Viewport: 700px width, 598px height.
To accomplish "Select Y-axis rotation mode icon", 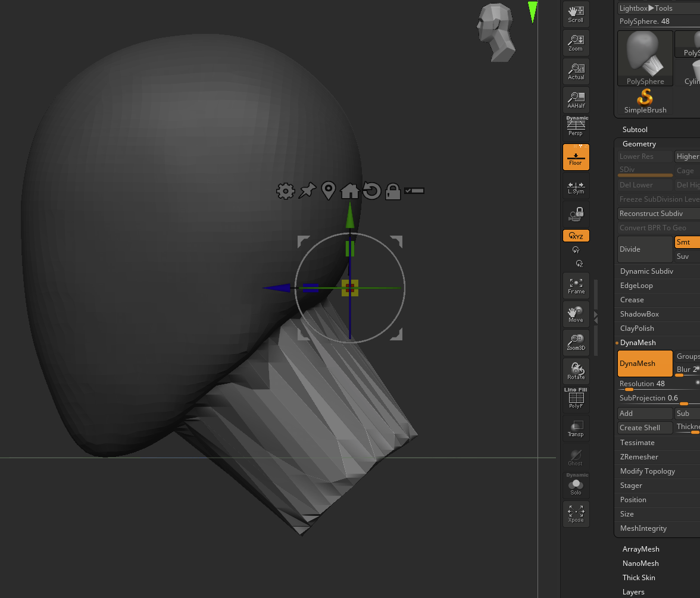I will click(x=576, y=250).
